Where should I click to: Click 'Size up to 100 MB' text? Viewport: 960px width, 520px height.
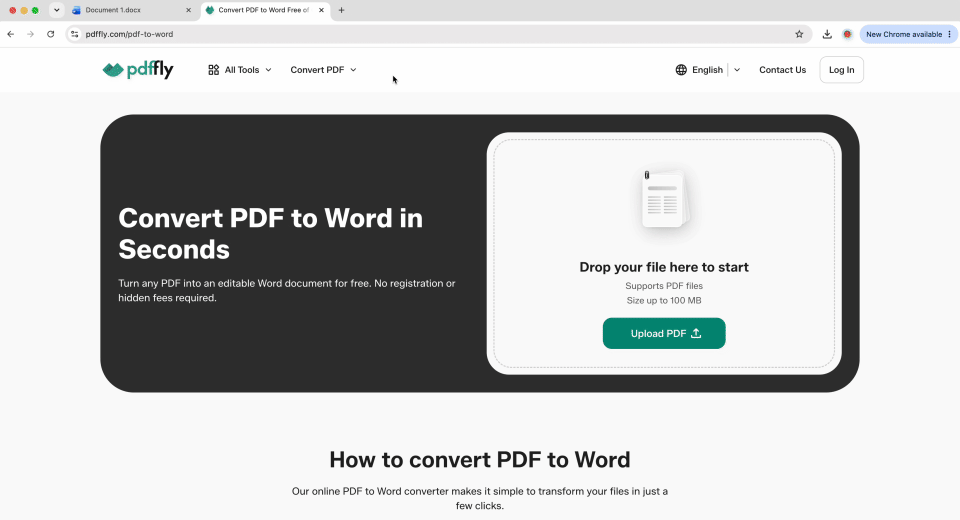click(x=664, y=301)
